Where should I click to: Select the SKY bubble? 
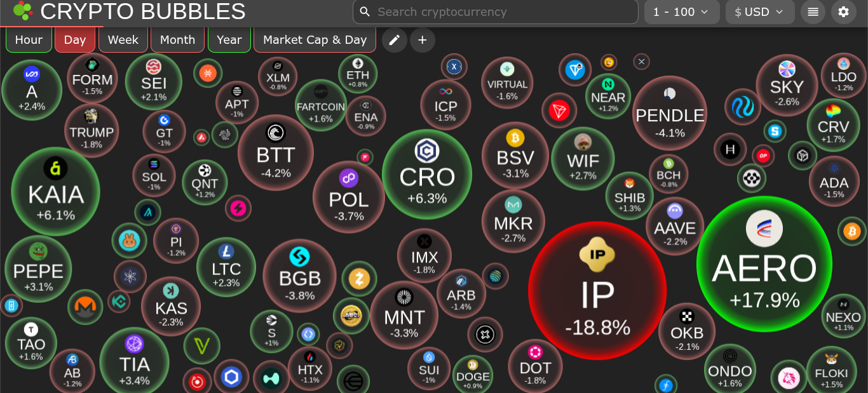(x=787, y=85)
